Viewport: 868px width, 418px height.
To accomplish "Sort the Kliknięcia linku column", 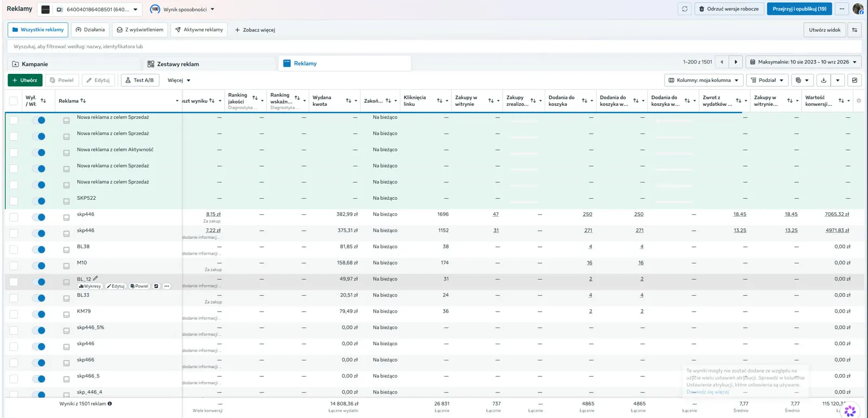I will click(439, 100).
